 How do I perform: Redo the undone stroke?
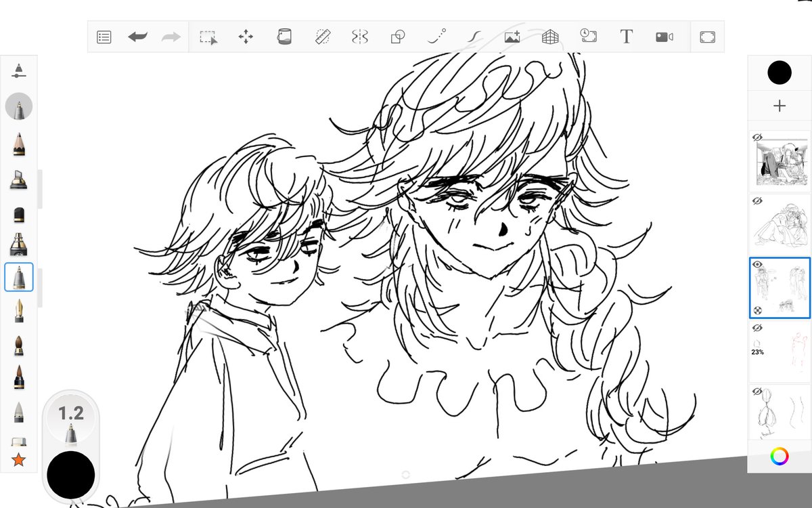click(x=171, y=37)
